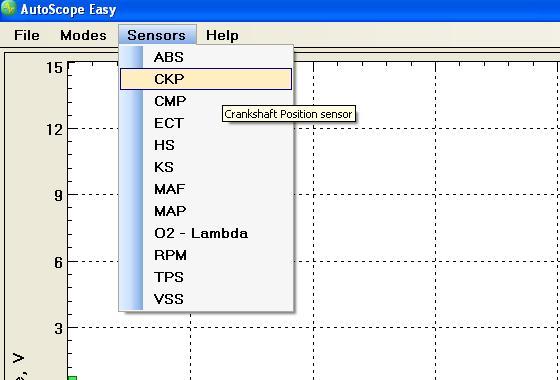
Task: Click the green marker at chart bottom-left
Action: (72, 378)
